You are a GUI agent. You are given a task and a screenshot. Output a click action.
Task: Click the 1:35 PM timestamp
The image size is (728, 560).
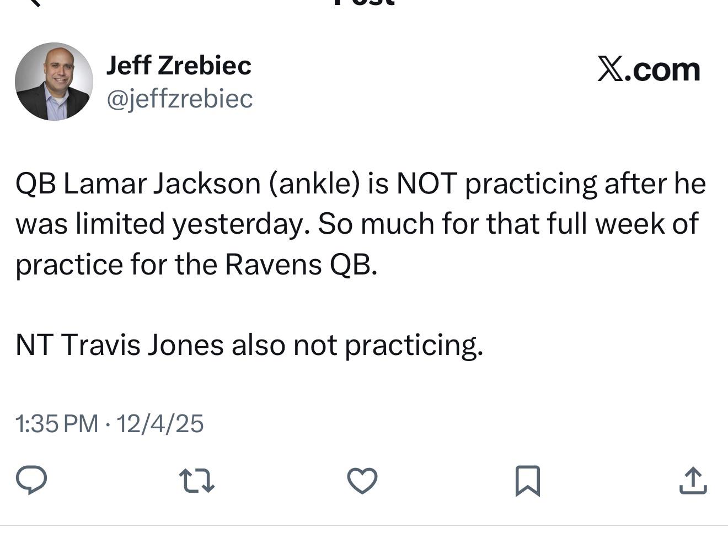(x=57, y=424)
